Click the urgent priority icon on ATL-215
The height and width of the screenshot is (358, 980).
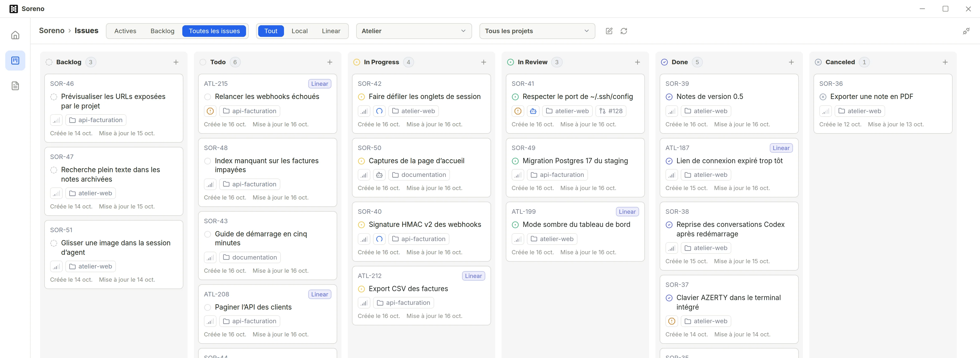(x=210, y=111)
